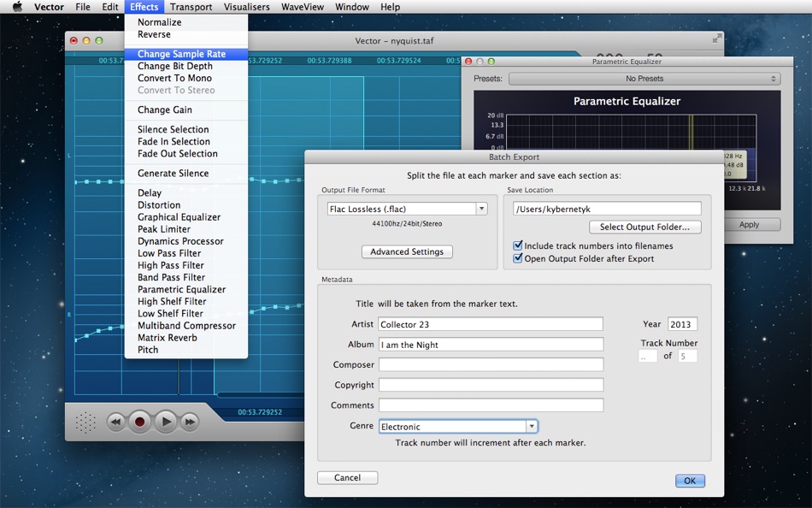Play audio with the play button
The width and height of the screenshot is (812, 508).
pyautogui.click(x=166, y=422)
